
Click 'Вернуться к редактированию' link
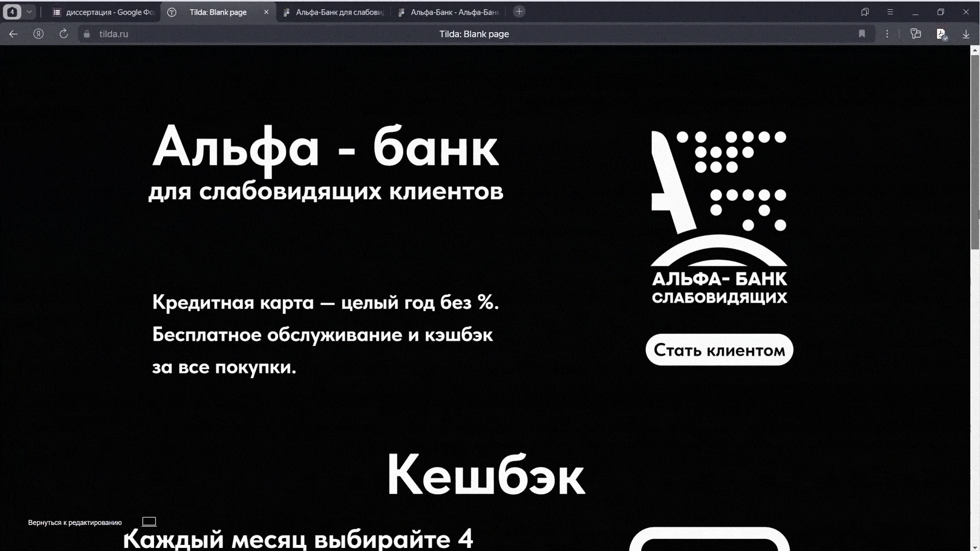pyautogui.click(x=75, y=522)
